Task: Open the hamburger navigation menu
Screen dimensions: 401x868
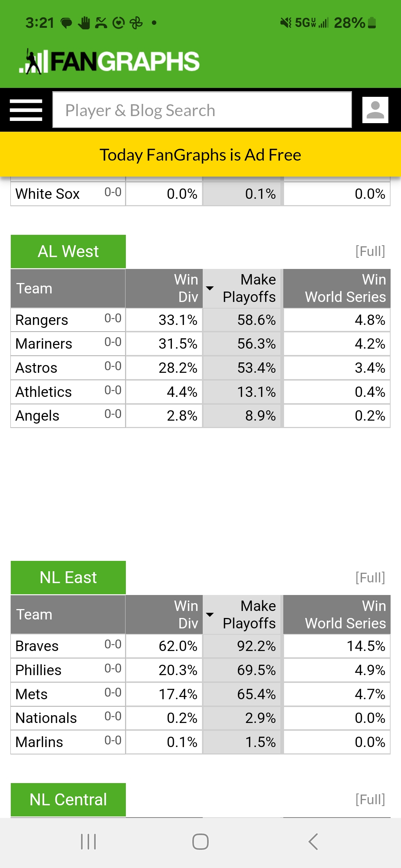Action: 26,110
